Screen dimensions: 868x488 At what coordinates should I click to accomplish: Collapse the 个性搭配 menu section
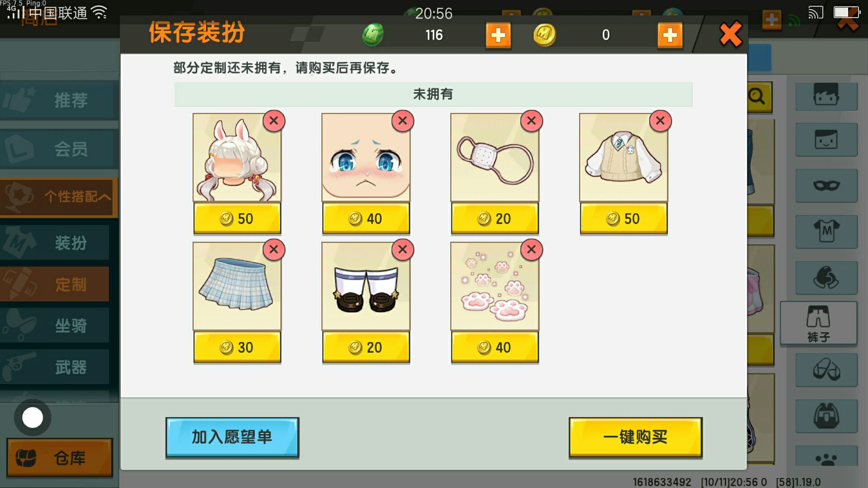point(59,197)
